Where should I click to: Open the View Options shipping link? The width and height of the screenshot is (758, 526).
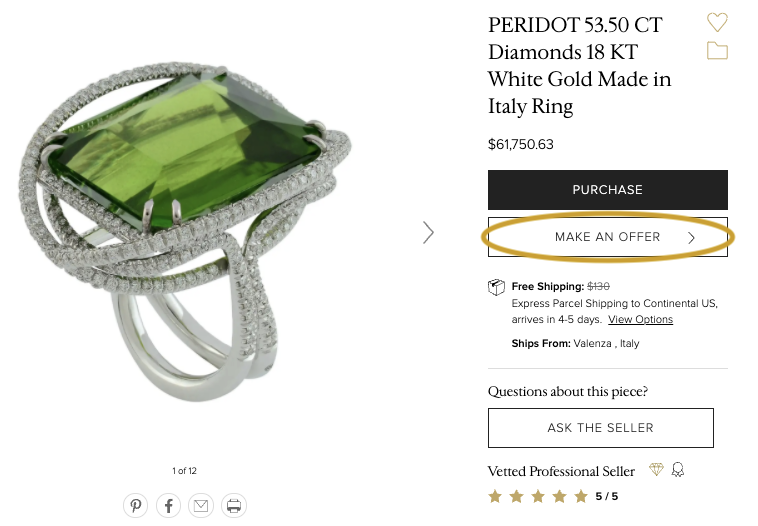[x=640, y=320]
